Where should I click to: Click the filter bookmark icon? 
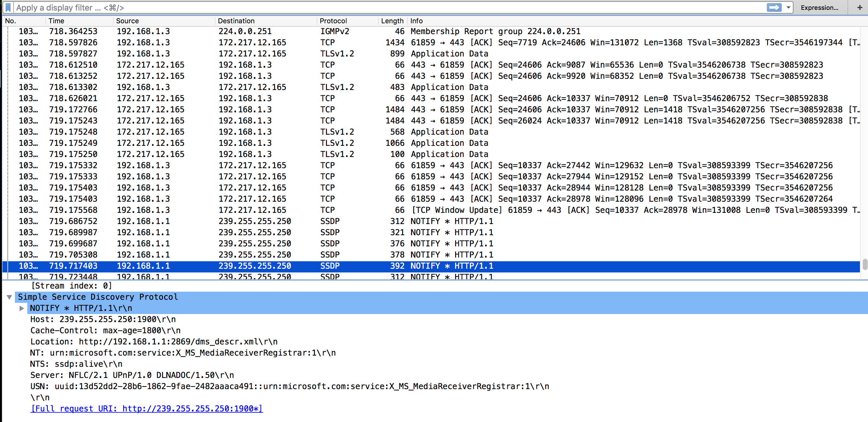point(8,7)
